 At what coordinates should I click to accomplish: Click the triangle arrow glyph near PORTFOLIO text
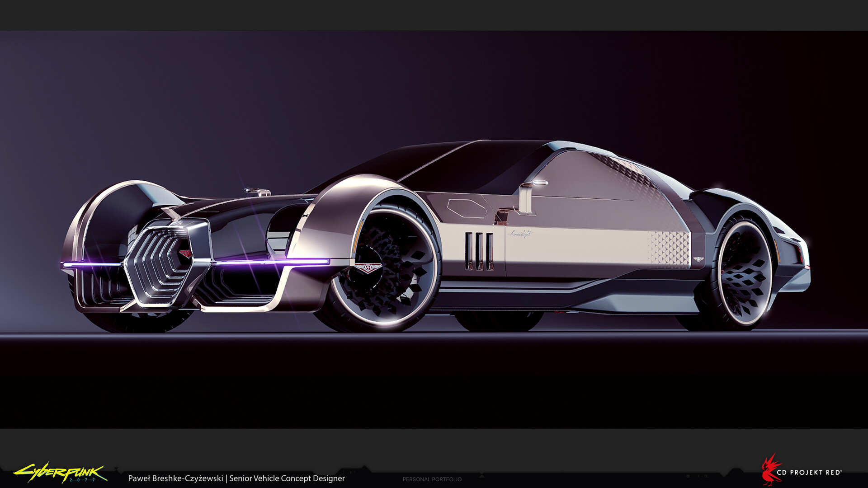[x=482, y=474]
